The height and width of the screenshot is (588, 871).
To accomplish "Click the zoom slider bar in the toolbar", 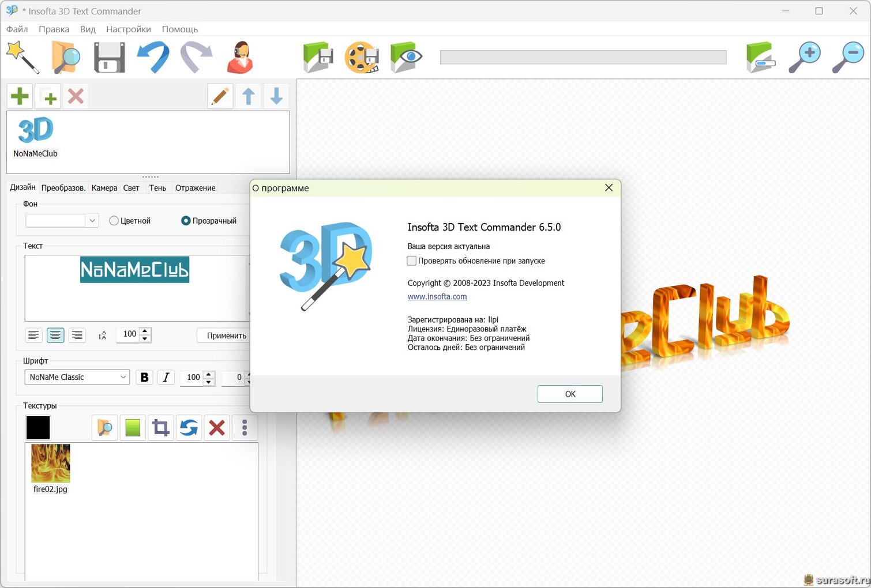I will (583, 57).
